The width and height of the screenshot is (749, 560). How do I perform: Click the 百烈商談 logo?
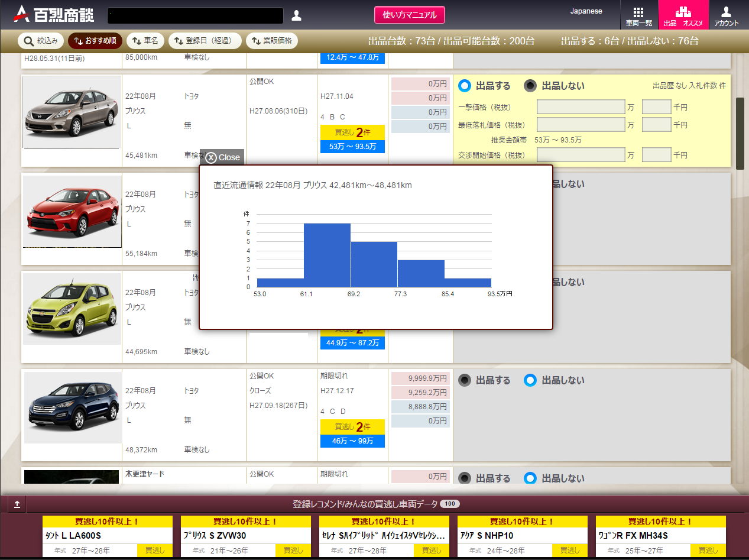[53, 15]
